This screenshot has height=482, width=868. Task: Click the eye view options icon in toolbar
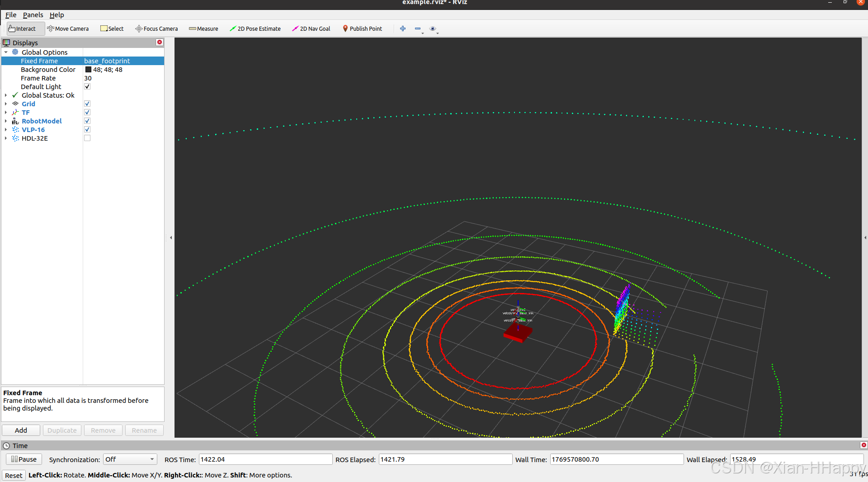coord(433,28)
